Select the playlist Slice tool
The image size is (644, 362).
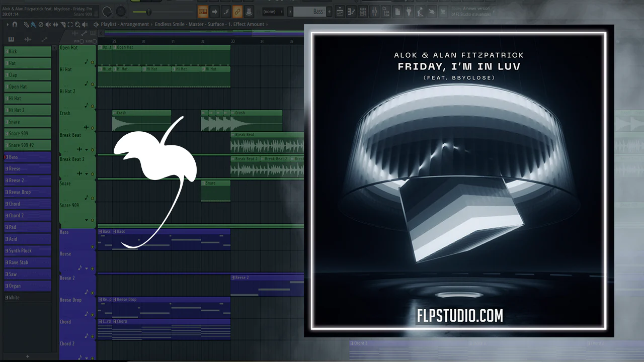point(62,24)
